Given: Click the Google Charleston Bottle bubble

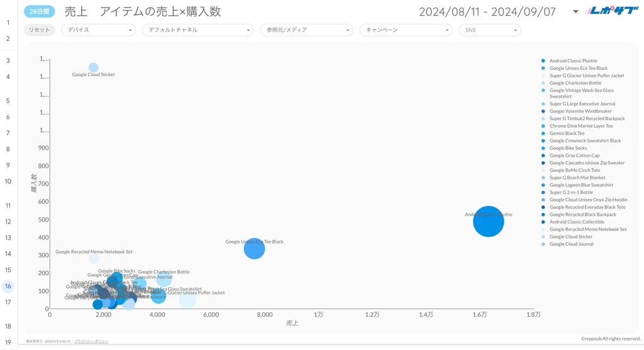Looking at the screenshot, I should click(x=164, y=279).
